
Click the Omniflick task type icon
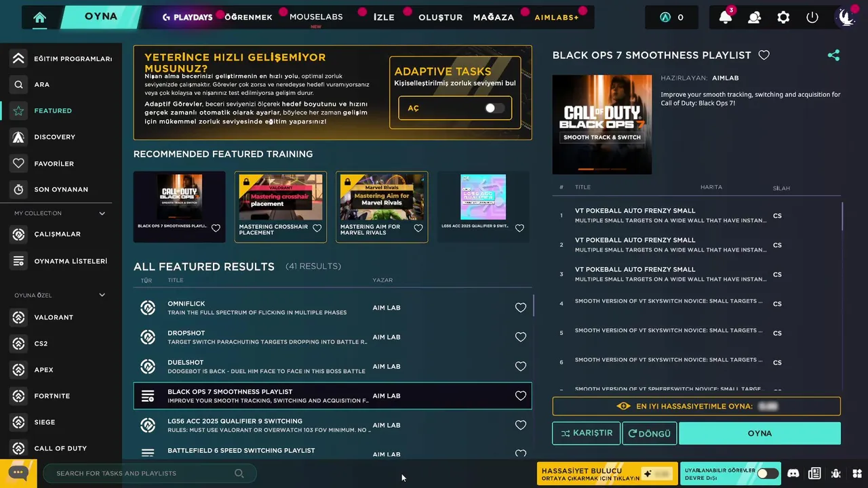tap(148, 308)
